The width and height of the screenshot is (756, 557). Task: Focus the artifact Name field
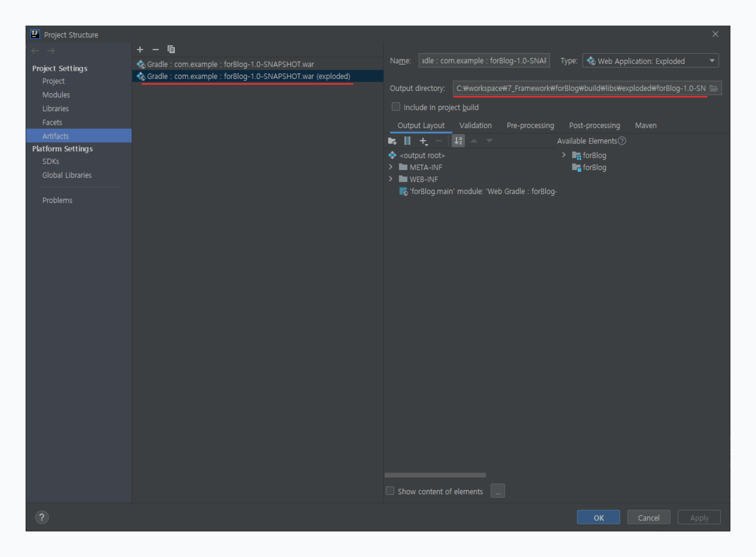pyautogui.click(x=484, y=61)
